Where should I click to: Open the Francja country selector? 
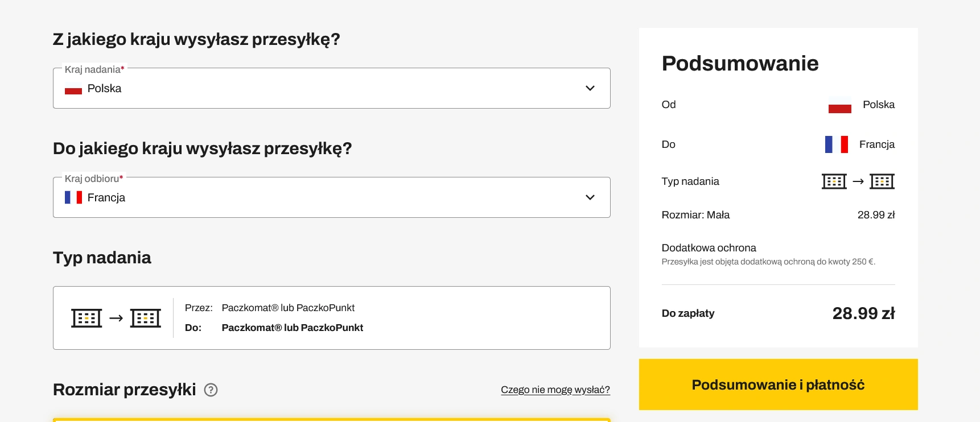click(x=331, y=197)
